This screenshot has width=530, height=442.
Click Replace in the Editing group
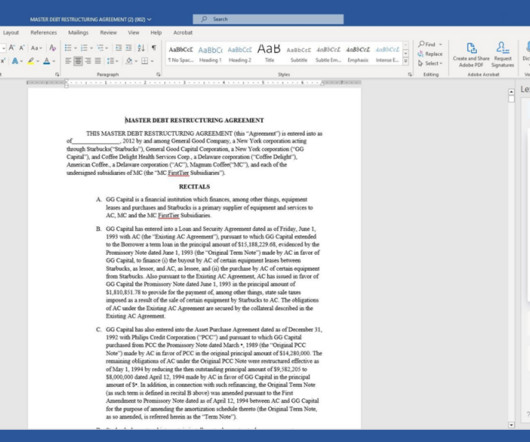pos(430,54)
